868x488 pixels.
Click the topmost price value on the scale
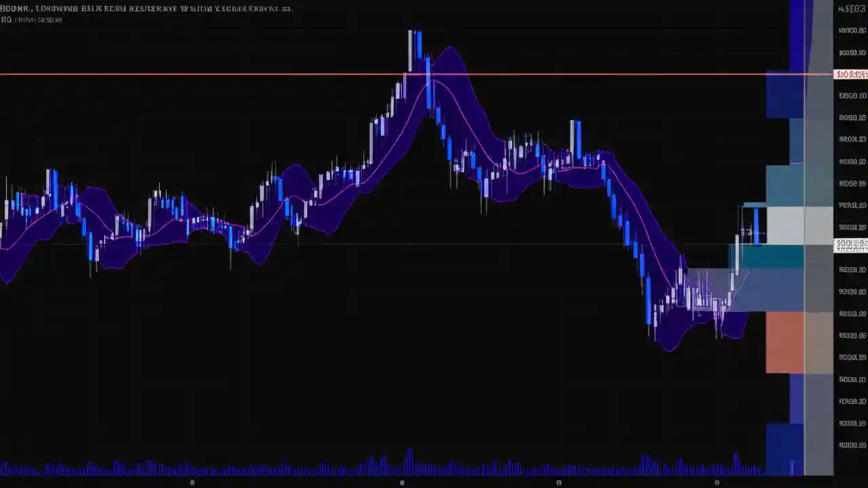852,9
